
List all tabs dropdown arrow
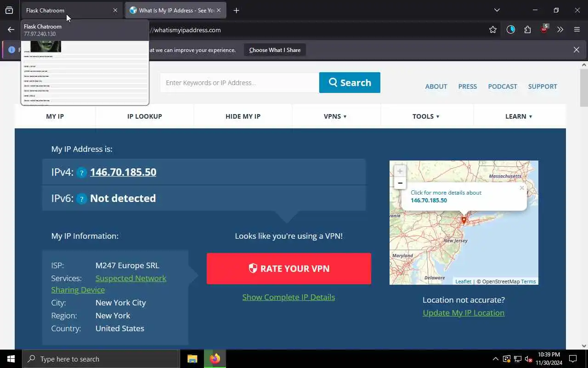tap(497, 10)
